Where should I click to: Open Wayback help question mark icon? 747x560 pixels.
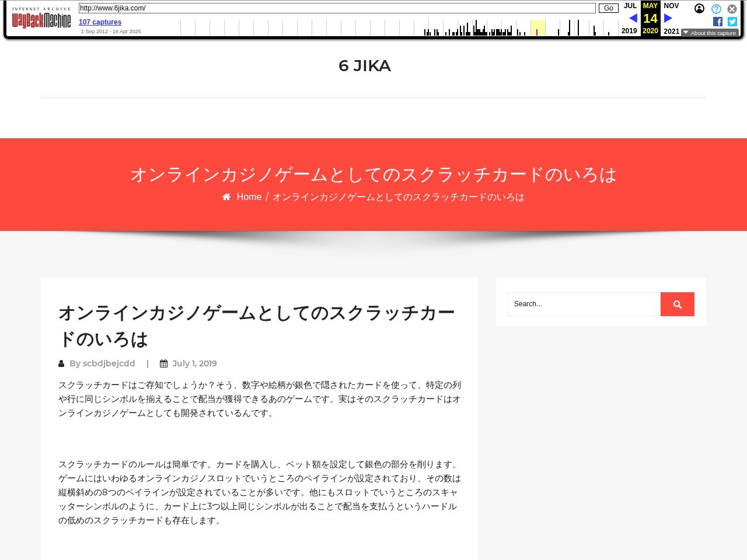716,9
